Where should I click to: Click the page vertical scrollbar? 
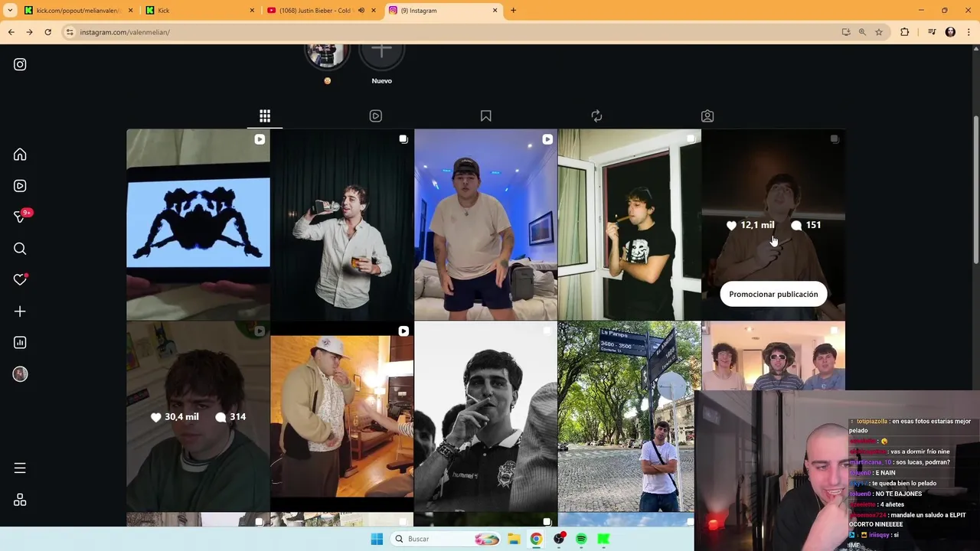click(975, 191)
